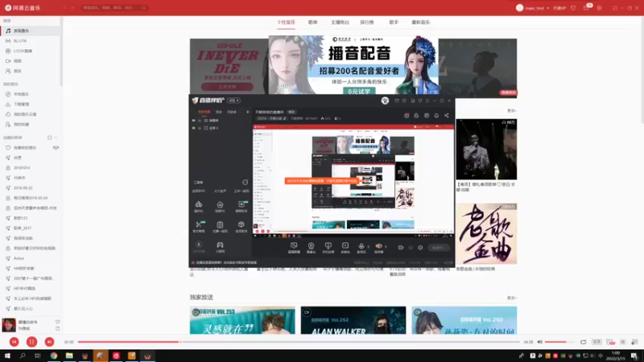644x362 pixels.
Task: Click the speaker icon in streaming app
Action: (378, 247)
